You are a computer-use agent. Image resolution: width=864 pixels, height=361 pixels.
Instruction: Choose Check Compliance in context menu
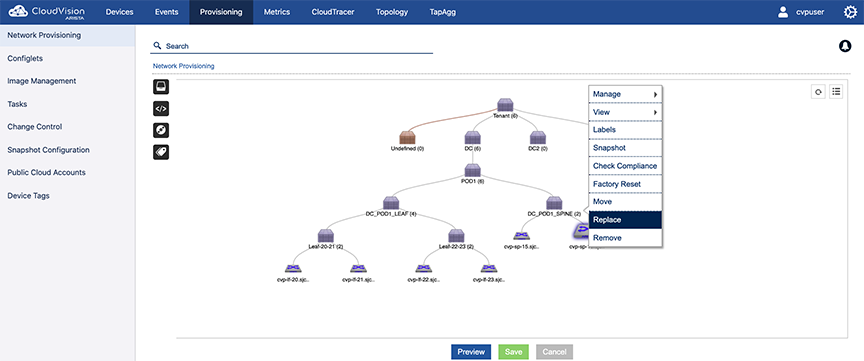[625, 166]
